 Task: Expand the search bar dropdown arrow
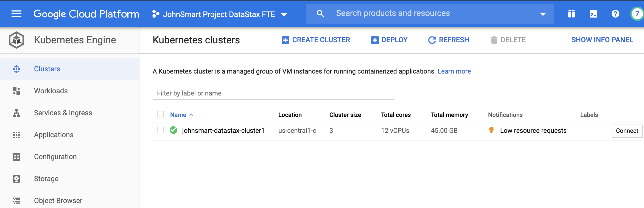543,14
